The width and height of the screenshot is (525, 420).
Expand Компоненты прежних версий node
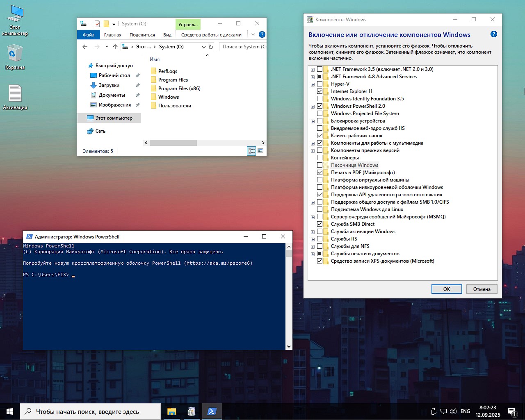pos(313,151)
